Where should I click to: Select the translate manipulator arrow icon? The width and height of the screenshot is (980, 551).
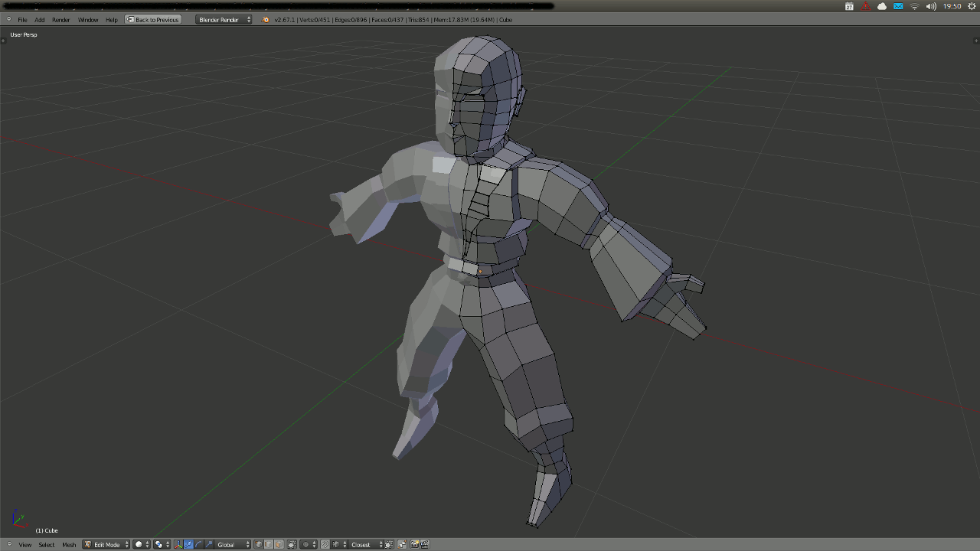[x=188, y=545]
